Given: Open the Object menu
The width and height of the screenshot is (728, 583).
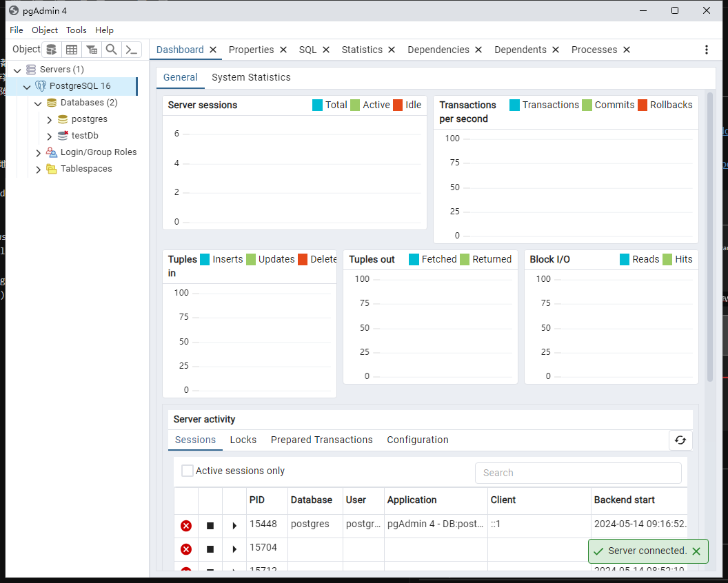Looking at the screenshot, I should tap(45, 30).
